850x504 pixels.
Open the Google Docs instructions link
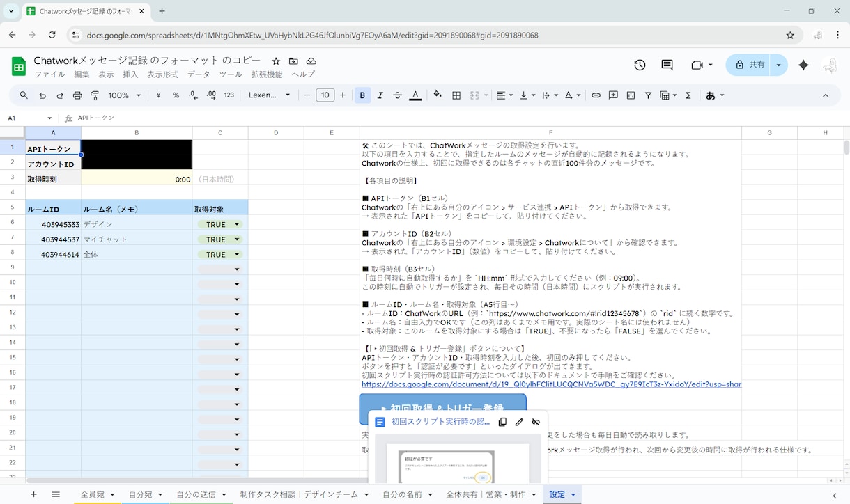click(551, 384)
